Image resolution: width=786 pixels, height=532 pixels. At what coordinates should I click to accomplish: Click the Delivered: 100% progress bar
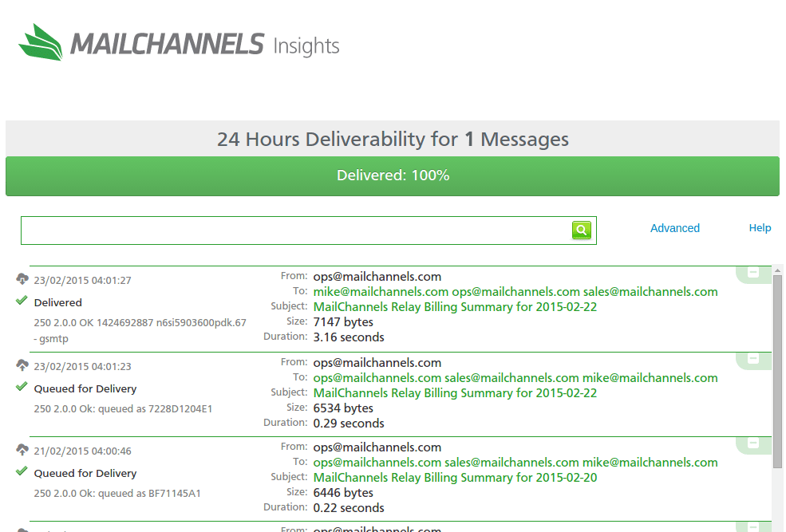393,175
